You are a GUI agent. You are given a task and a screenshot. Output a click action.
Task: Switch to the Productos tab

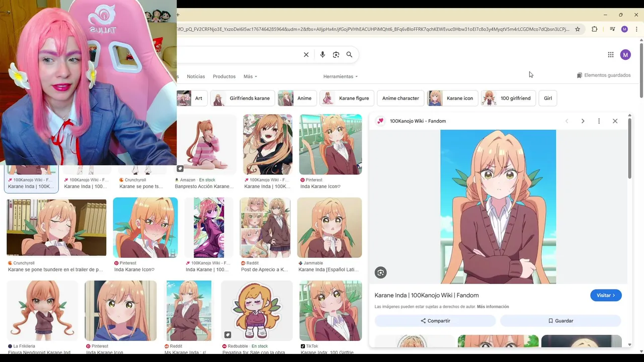tap(224, 76)
